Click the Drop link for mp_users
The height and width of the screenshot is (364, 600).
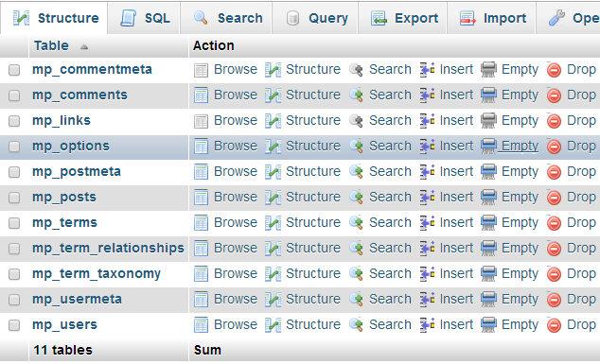[581, 324]
